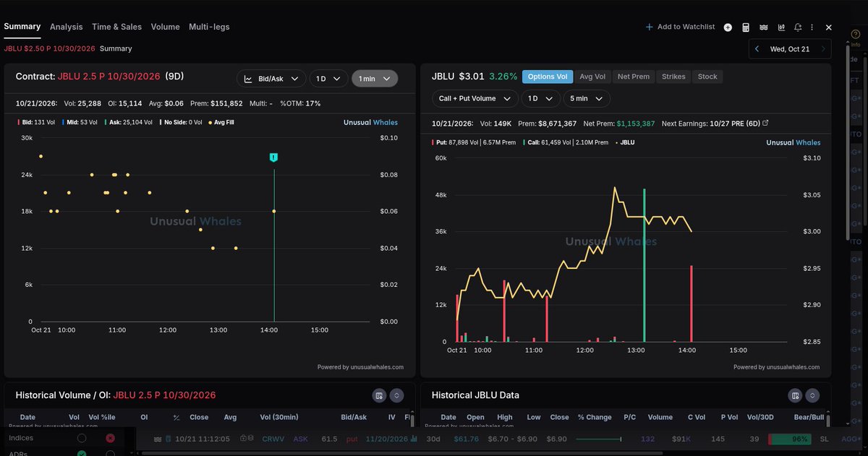Open the 1 D range dropdown on JBLU chart
868x456 pixels.
(541, 98)
